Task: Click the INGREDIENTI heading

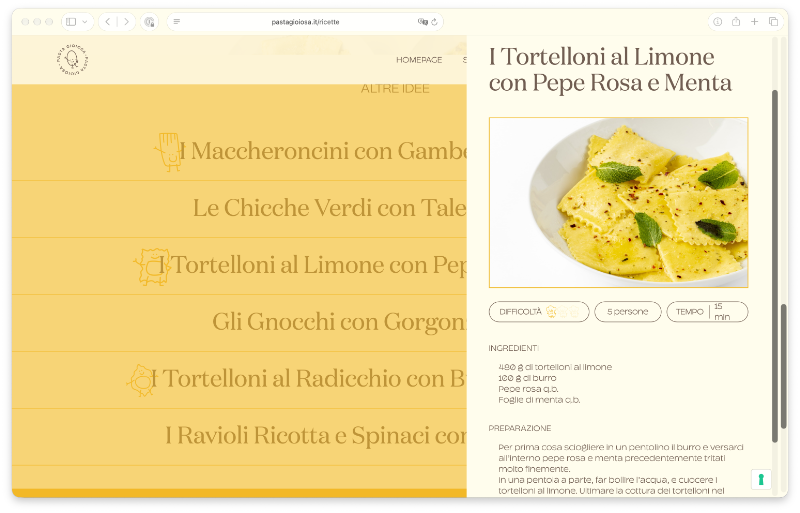Action: (513, 348)
